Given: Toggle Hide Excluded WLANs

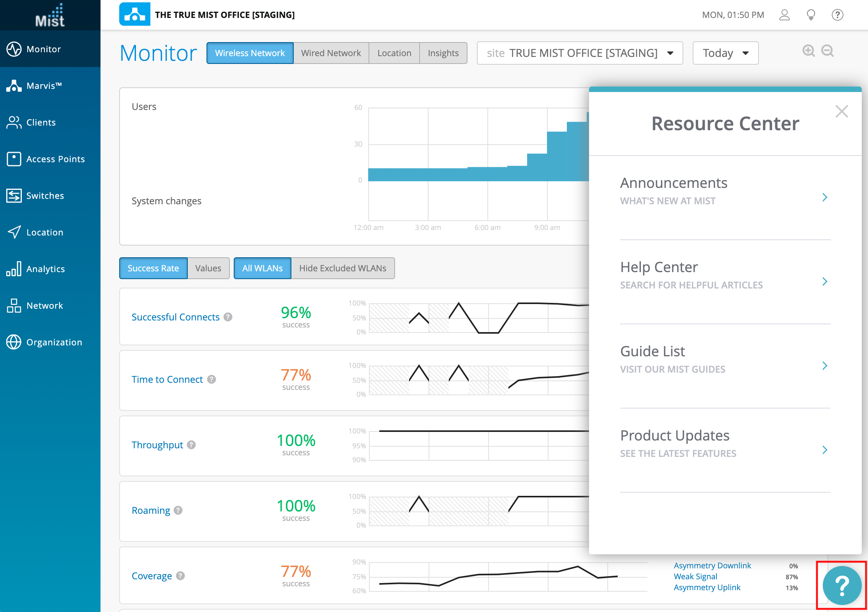Looking at the screenshot, I should [x=342, y=268].
